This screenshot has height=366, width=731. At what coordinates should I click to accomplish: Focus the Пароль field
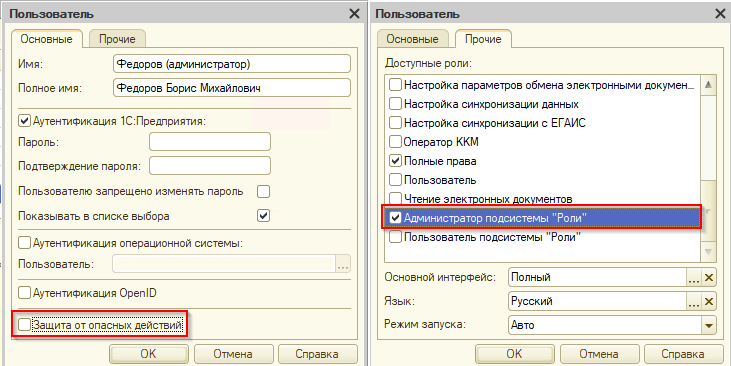210,142
